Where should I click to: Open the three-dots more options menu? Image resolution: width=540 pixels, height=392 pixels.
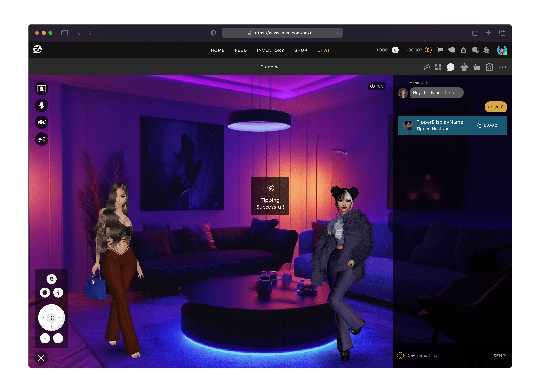pos(503,67)
